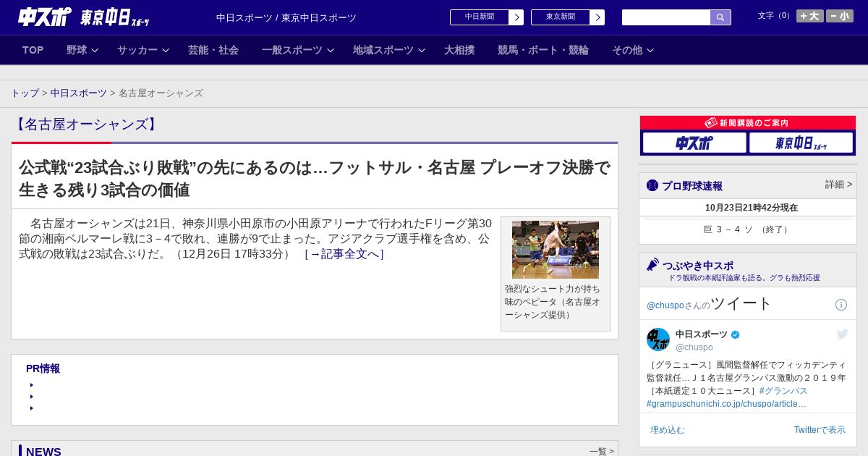This screenshot has height=456, width=868.
Task: Click the 巨 3-4 ソ score line
Action: [748, 229]
